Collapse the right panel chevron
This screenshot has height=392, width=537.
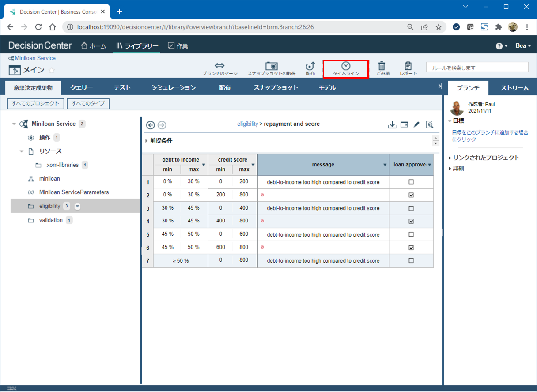coord(440,87)
